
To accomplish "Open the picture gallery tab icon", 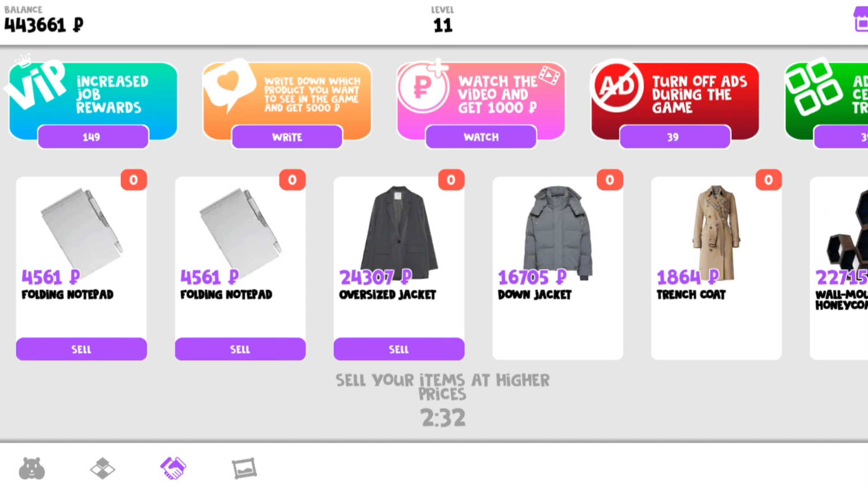I will [x=244, y=468].
